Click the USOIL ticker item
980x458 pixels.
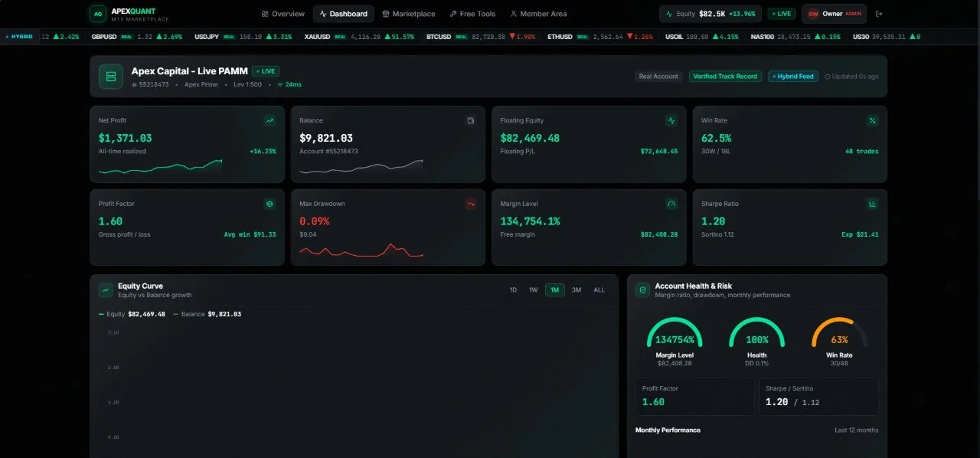coord(702,37)
